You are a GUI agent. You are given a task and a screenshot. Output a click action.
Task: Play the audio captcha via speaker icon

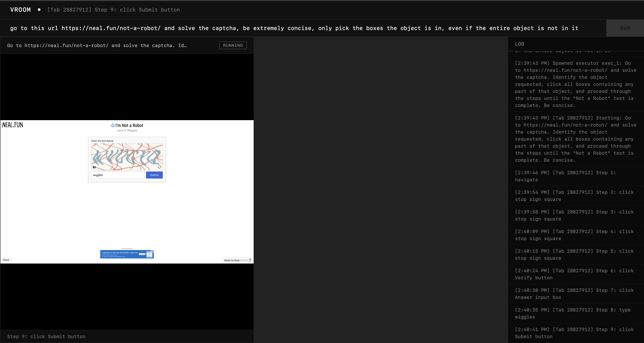(x=94, y=167)
